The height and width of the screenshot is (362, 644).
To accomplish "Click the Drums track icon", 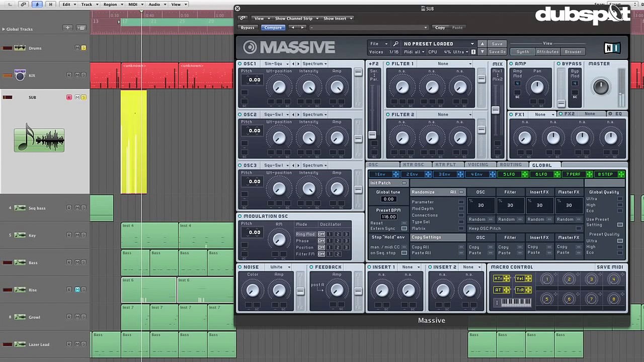I will [20, 48].
